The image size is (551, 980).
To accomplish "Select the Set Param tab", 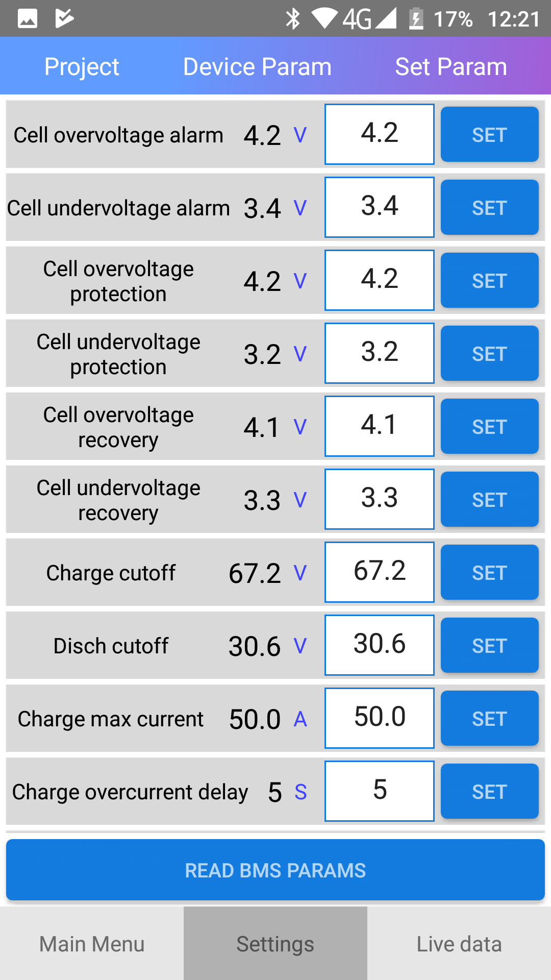I will point(451,66).
